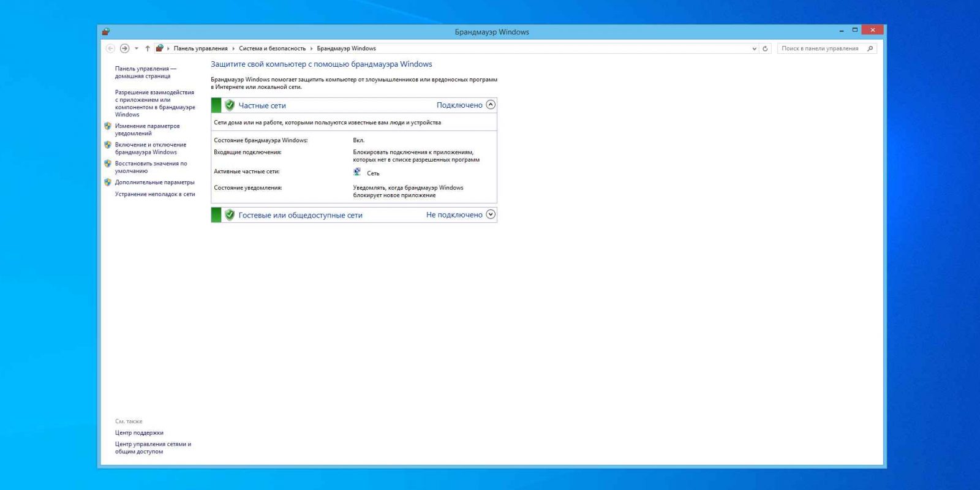Click shield icon beside 'Дополнительные параметры'
Image resolution: width=980 pixels, height=490 pixels.
coord(108,182)
